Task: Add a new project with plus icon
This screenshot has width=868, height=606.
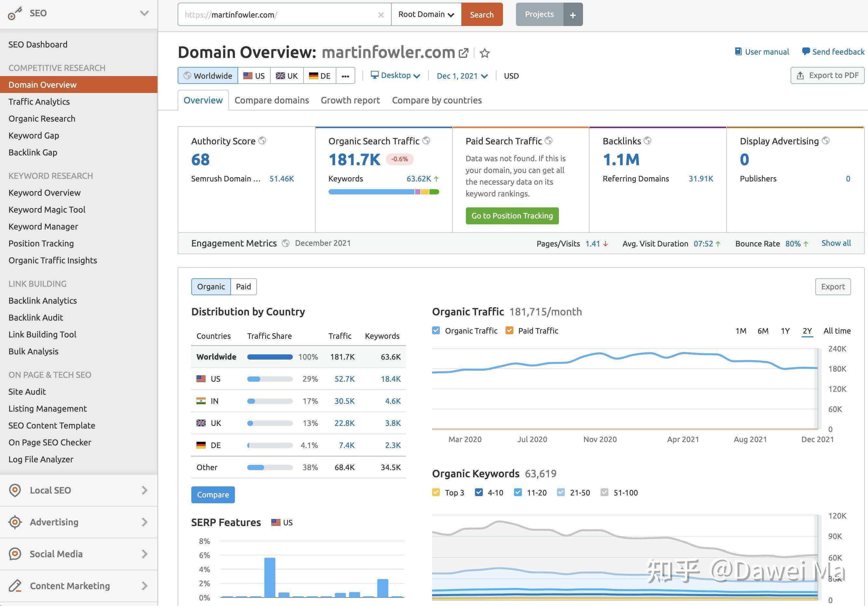Action: click(573, 15)
